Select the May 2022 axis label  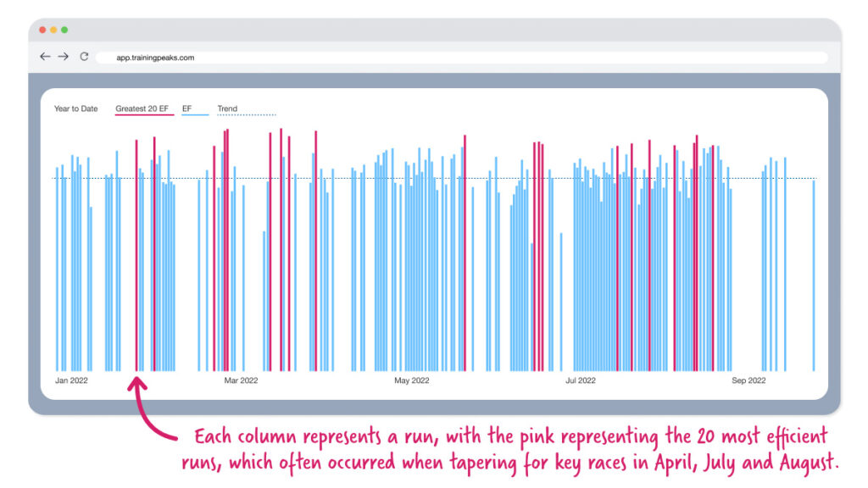(412, 381)
